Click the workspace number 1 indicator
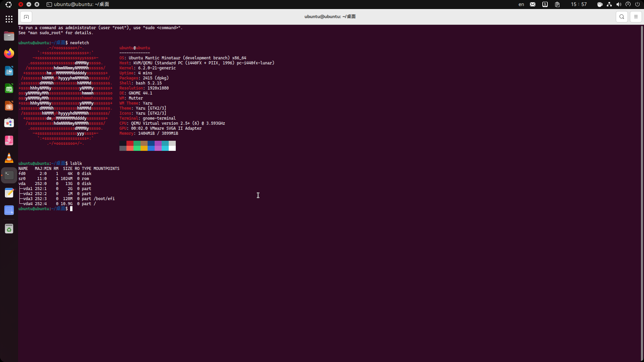The width and height of the screenshot is (644, 362). click(x=545, y=4)
